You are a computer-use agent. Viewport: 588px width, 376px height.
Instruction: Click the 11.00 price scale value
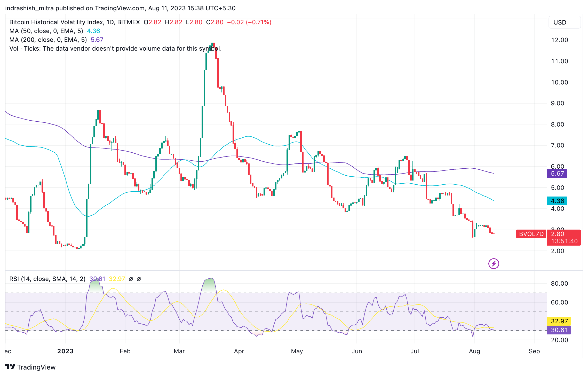(x=559, y=61)
